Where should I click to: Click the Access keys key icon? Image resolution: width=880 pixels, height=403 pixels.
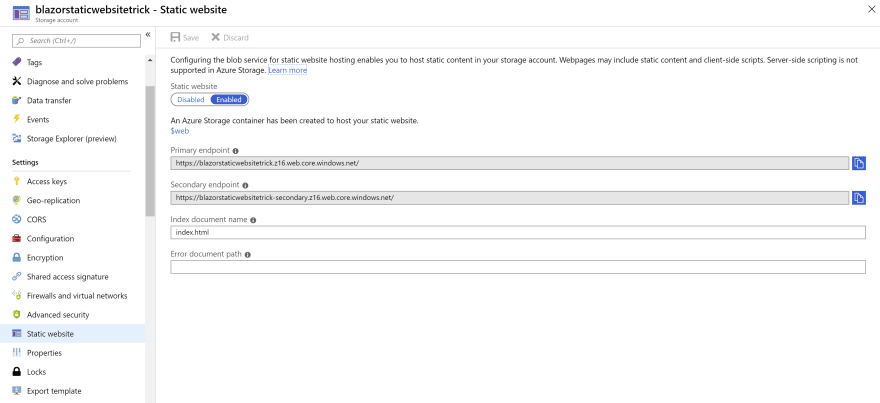click(x=17, y=181)
